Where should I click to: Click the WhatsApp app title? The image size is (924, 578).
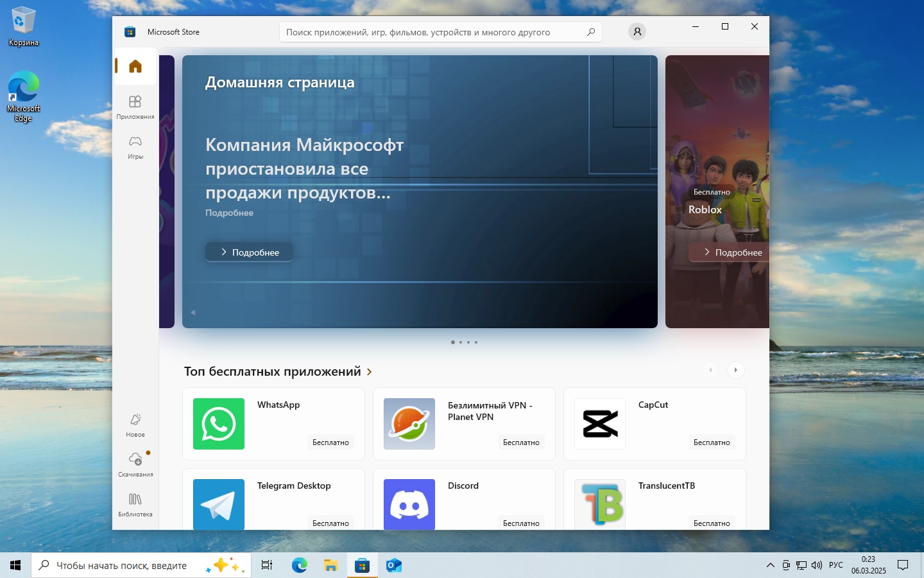coord(278,405)
